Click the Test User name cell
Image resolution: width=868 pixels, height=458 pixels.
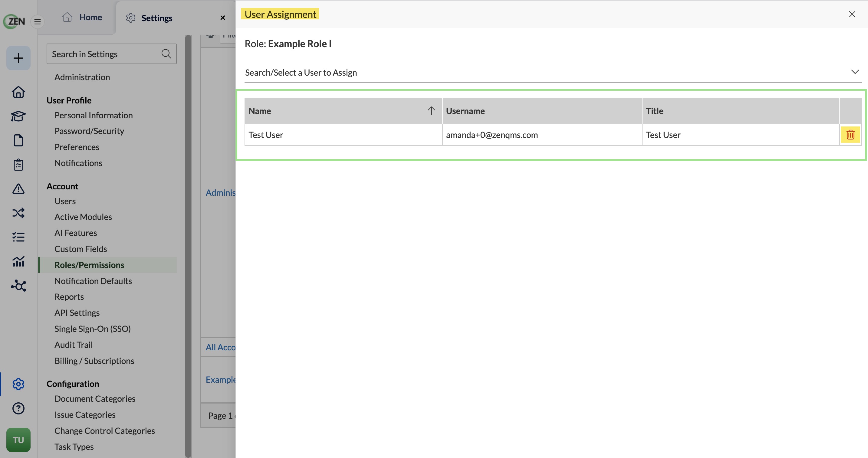[x=344, y=135]
